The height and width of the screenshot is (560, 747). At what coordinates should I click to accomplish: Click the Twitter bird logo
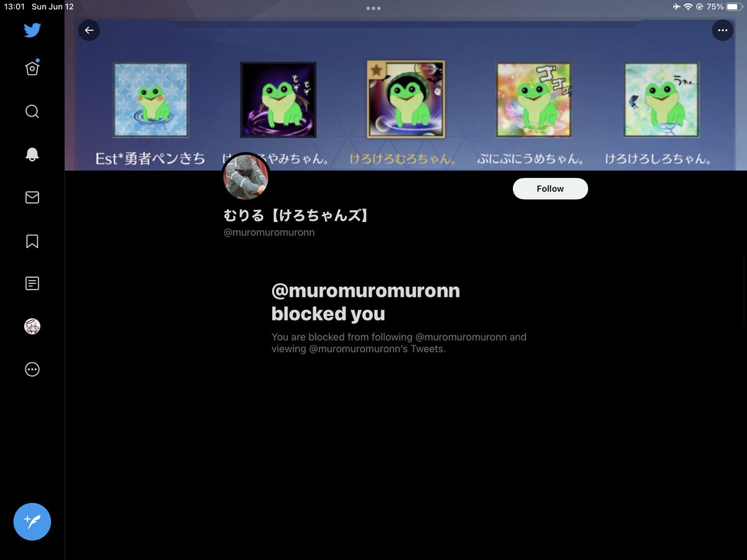tap(32, 30)
